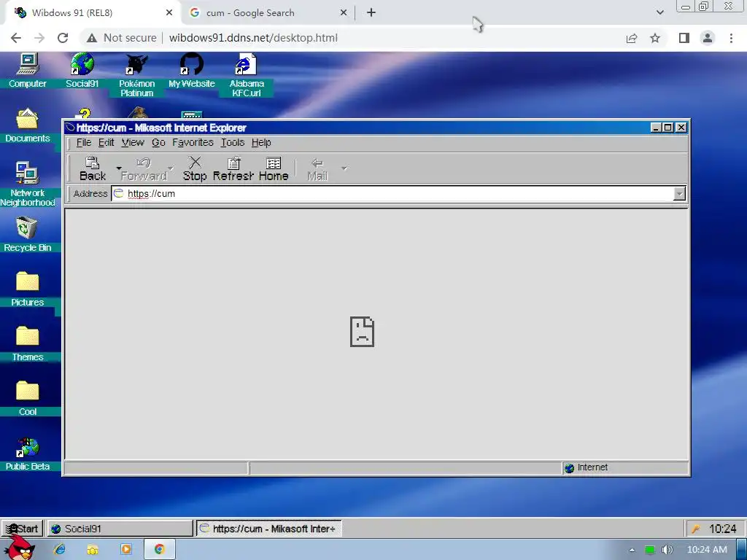
Task: Toggle the Chrome side panel
Action: tap(684, 38)
